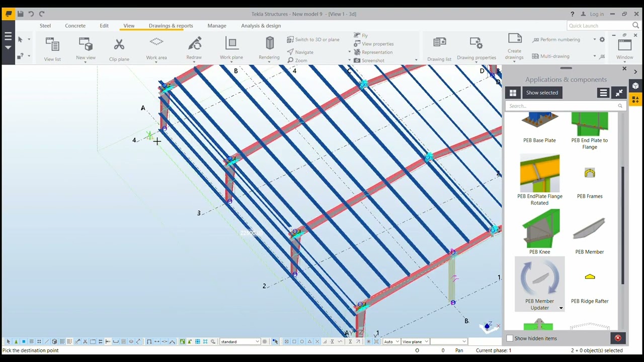Screen dimensions: 644x362
Task: Click the Navigate command
Action: click(300, 52)
